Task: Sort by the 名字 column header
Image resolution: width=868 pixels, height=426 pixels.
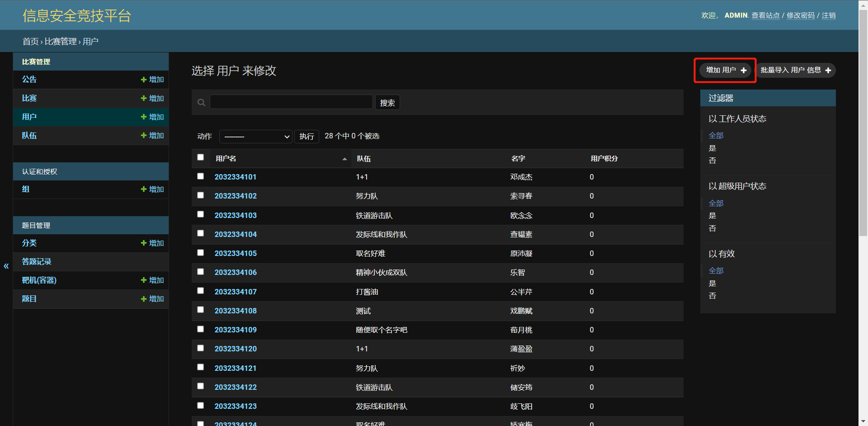Action: [x=518, y=159]
